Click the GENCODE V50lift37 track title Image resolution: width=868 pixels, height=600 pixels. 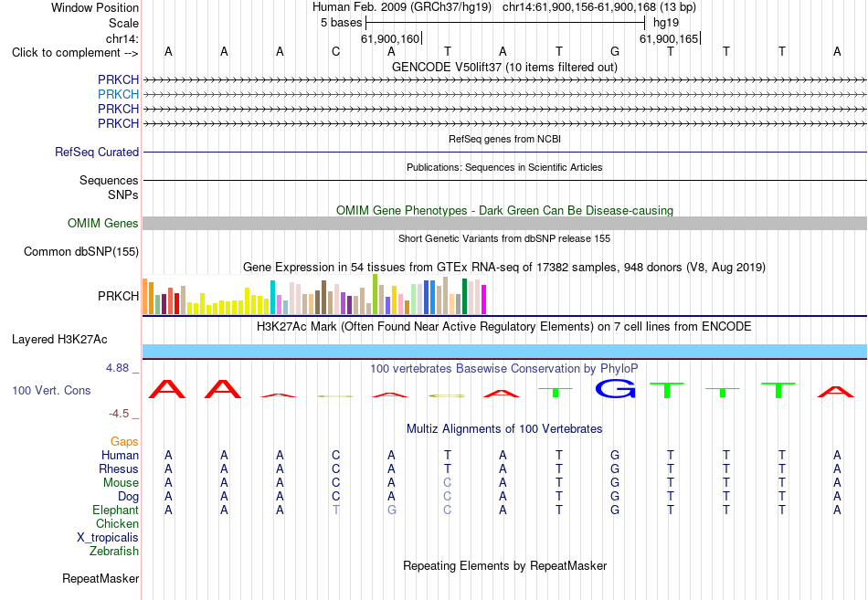pos(504,67)
